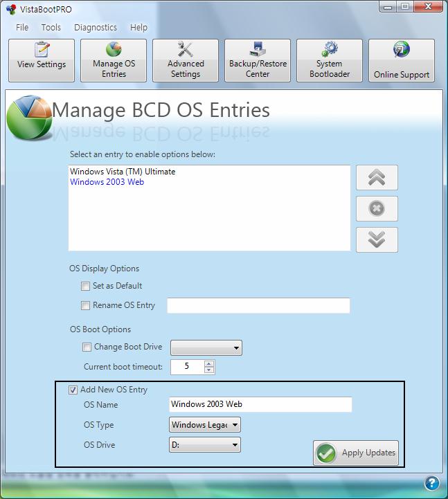Click the blue help question mark icon
The image size is (448, 499).
(x=432, y=483)
